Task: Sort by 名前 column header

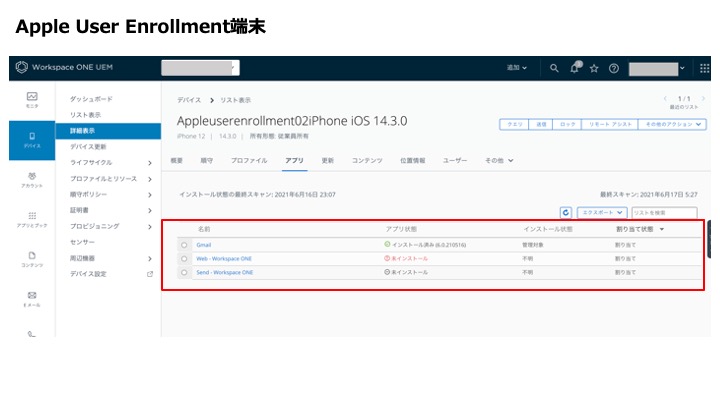Action: (204, 229)
